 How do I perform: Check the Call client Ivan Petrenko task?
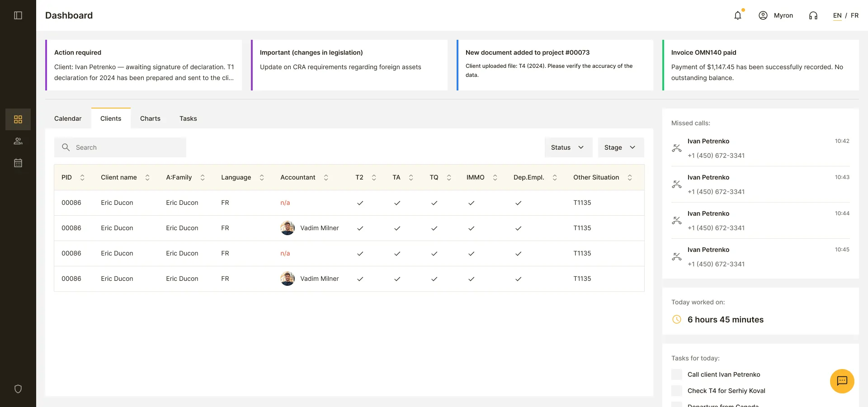pyautogui.click(x=677, y=374)
